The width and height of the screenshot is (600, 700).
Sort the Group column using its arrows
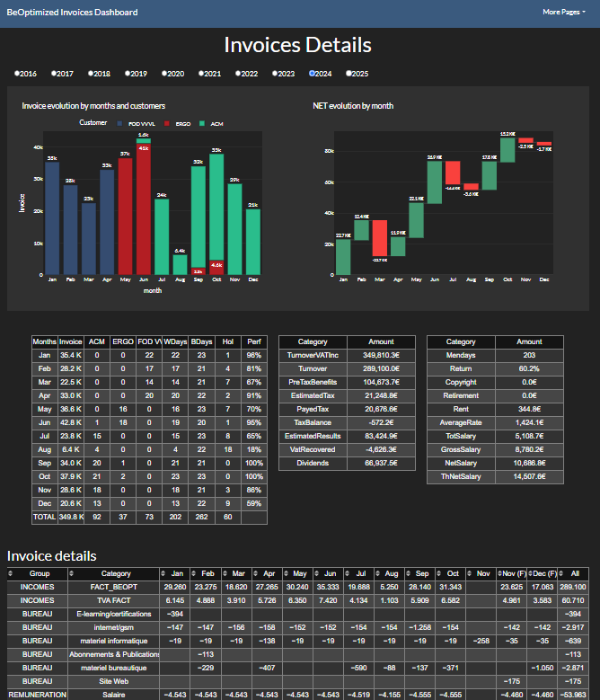(11, 572)
